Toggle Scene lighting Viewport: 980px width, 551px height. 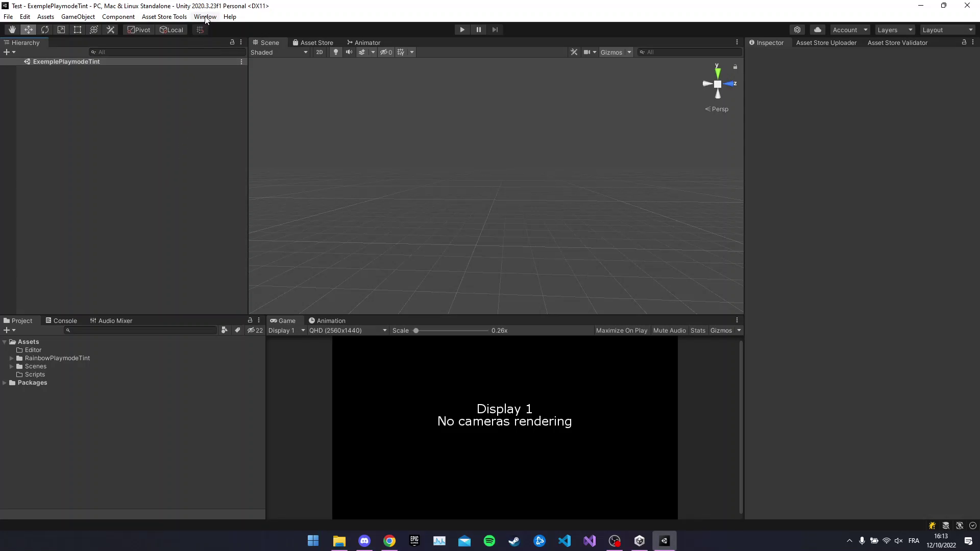pos(335,52)
